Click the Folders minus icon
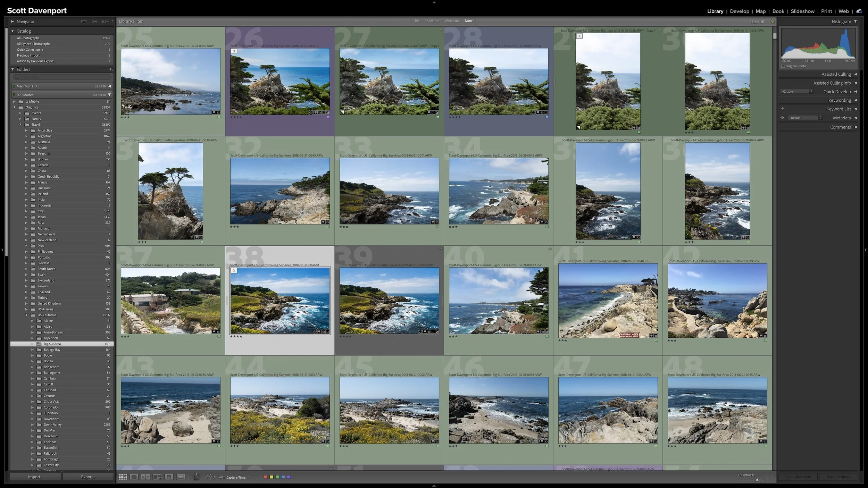Viewport: 868px width, 488px height. tap(104, 69)
